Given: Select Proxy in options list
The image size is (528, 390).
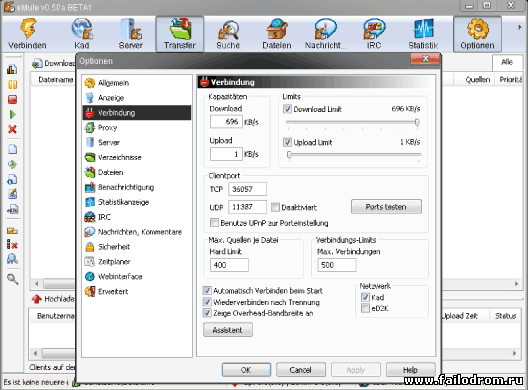Looking at the screenshot, I should tap(137, 128).
